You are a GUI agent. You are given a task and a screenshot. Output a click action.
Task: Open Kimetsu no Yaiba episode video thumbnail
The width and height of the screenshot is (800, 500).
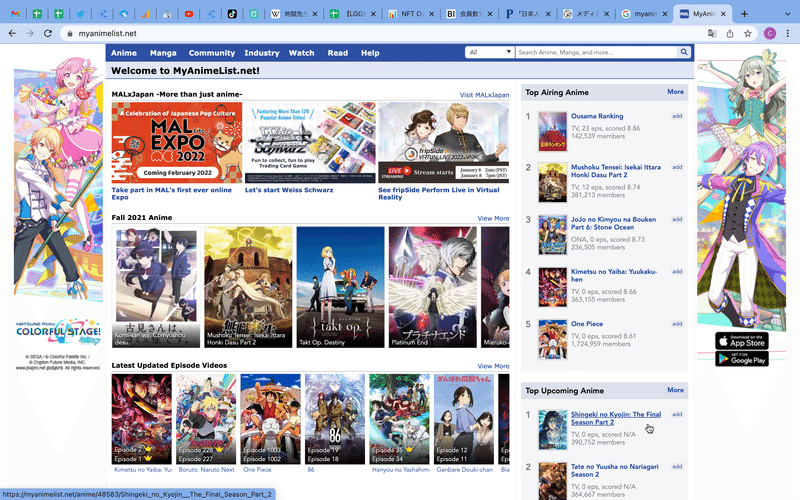(x=142, y=419)
